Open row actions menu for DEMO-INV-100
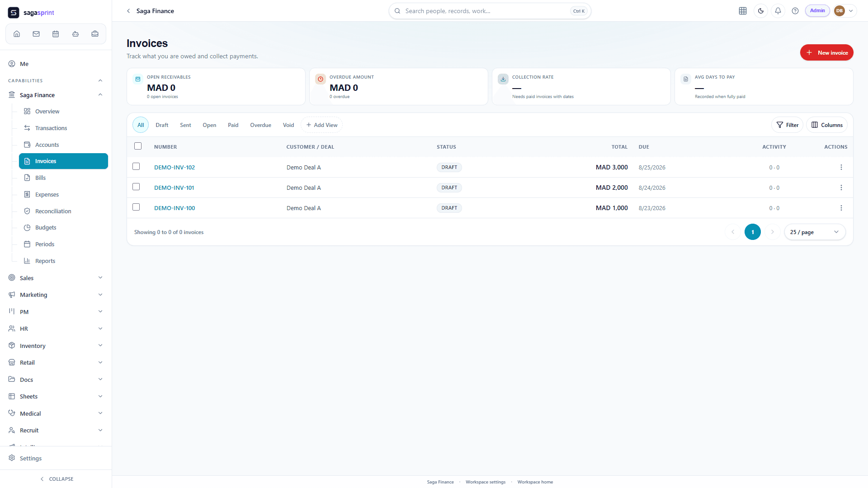This screenshot has height=488, width=868. [841, 208]
